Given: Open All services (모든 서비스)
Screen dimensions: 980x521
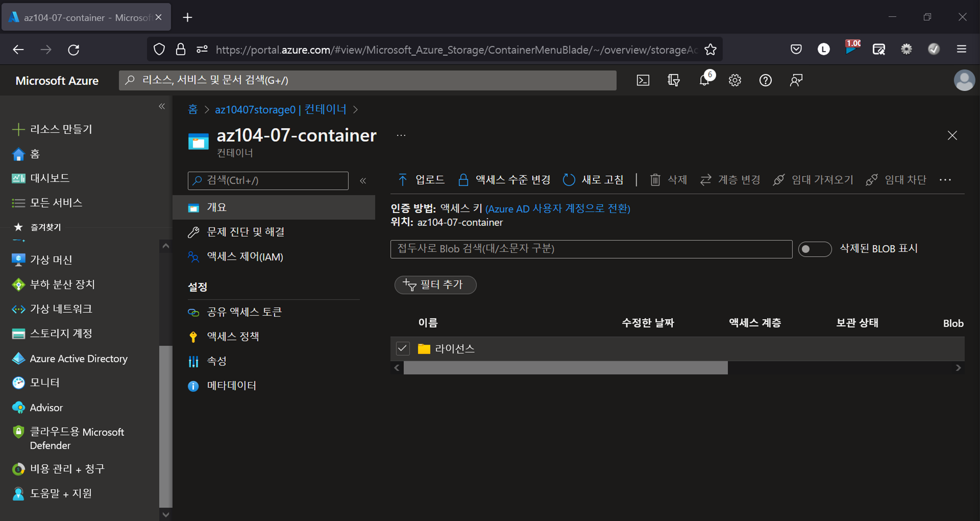Looking at the screenshot, I should (47, 203).
